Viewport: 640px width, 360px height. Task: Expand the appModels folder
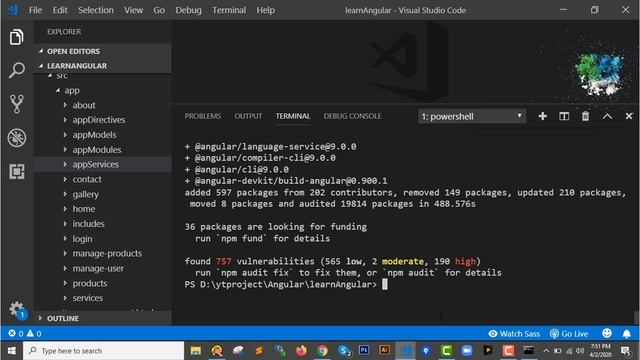pos(102,135)
